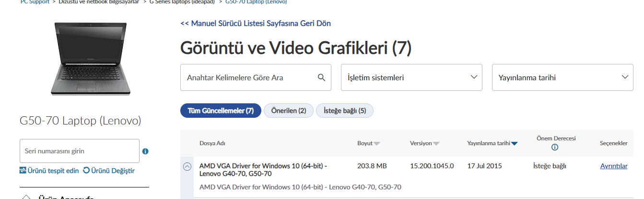The width and height of the screenshot is (644, 199).
Task: Click the Dosya Adı column header
Action: (x=212, y=143)
